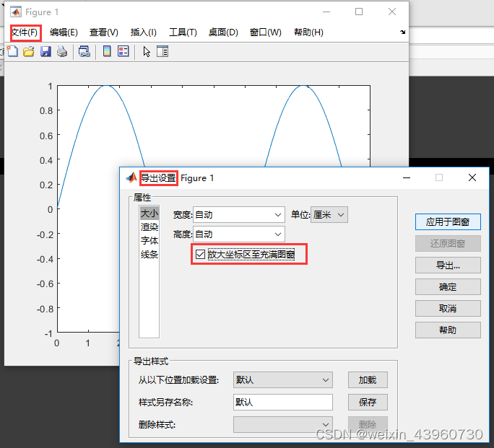Click the MATLAB logo in export settings dialog
This screenshot has height=448, width=494.
tap(131, 177)
